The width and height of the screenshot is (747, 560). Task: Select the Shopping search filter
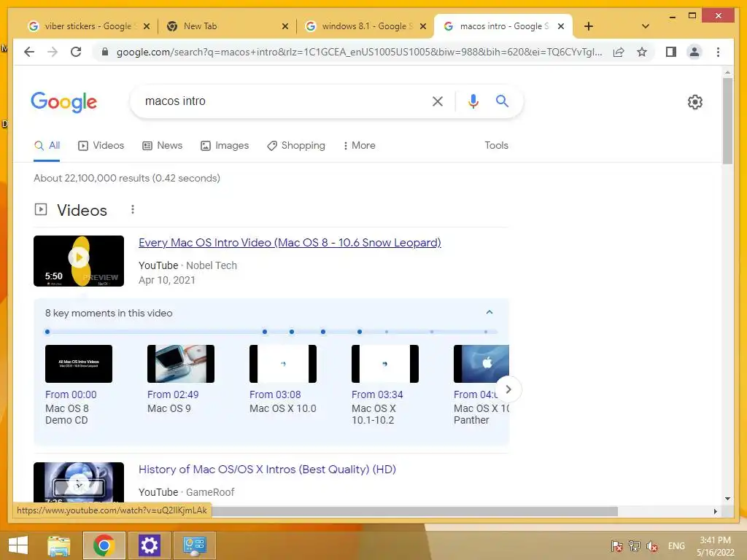296,145
